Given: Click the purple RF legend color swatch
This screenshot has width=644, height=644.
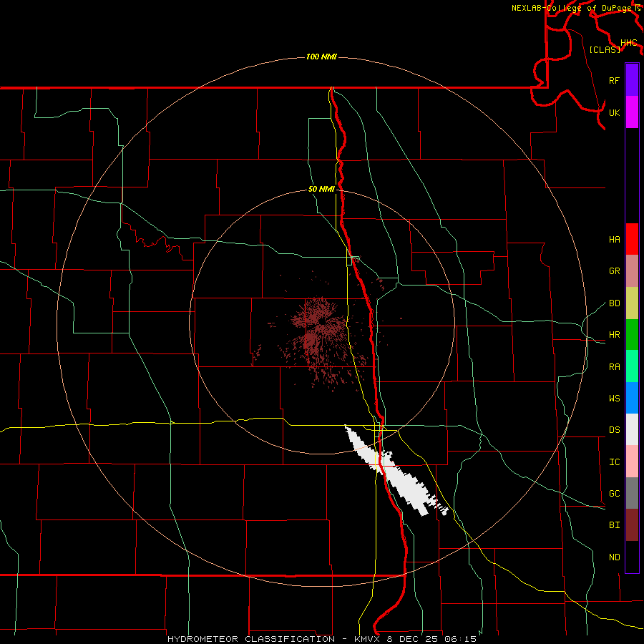Looking at the screenshot, I should 632,80.
